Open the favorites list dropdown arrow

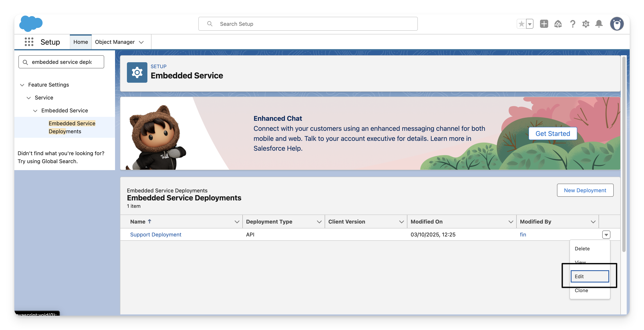530,24
